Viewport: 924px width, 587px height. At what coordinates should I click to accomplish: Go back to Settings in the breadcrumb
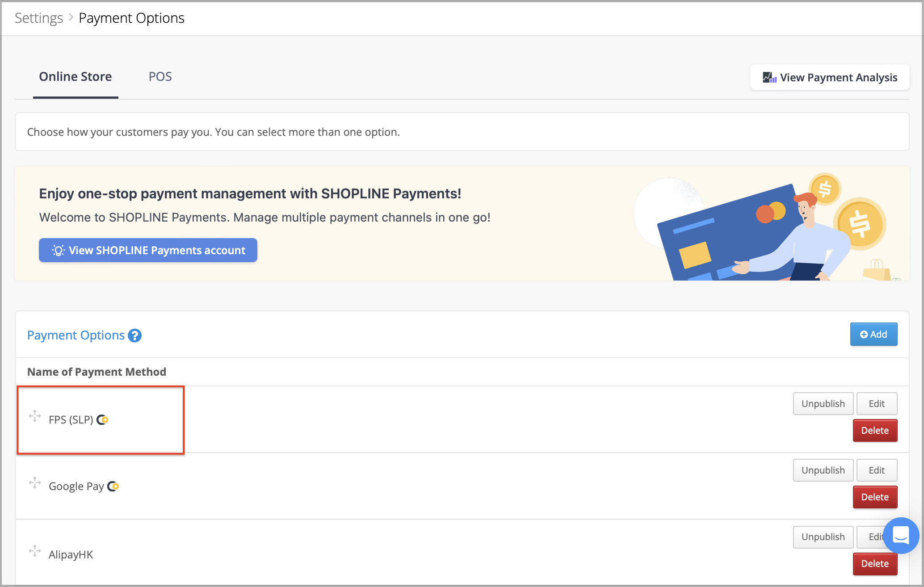(39, 18)
